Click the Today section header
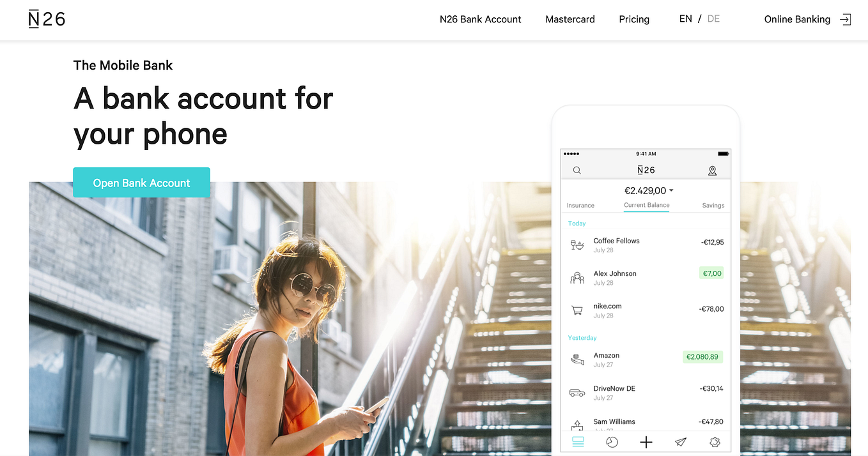 [577, 224]
